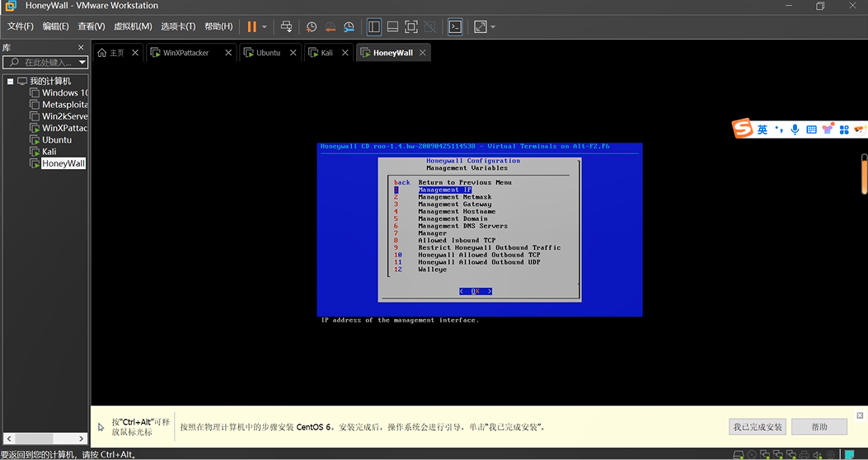Select HoneyWall in library tree

[x=58, y=163]
